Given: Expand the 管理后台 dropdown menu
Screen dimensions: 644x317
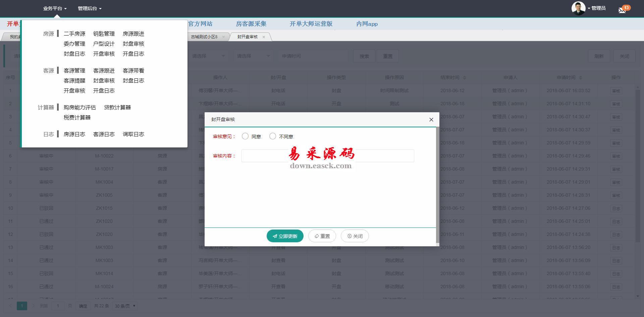Looking at the screenshot, I should 90,8.
